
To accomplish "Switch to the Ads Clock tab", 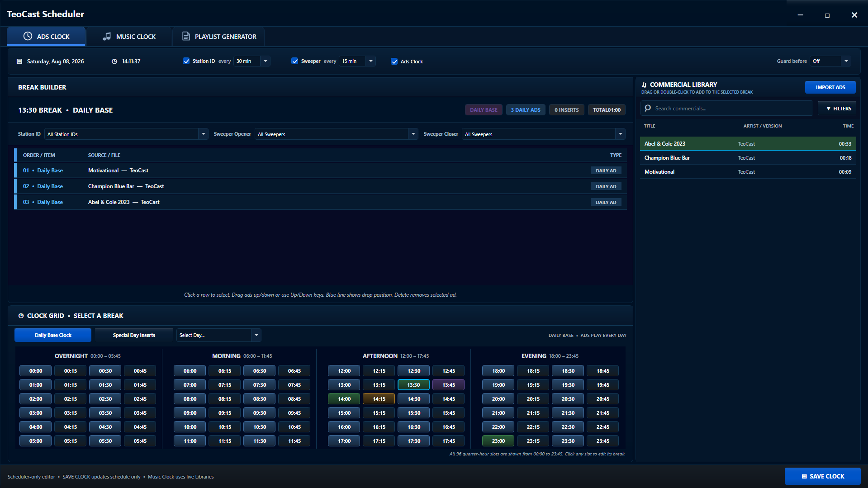I will (46, 36).
